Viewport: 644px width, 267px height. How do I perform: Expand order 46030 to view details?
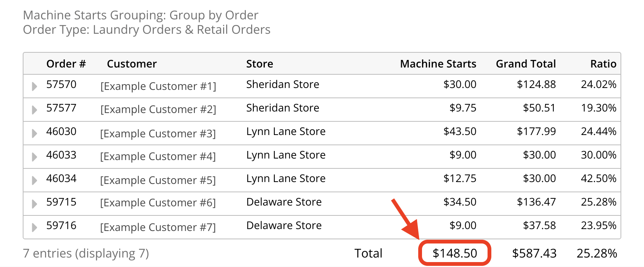(34, 133)
